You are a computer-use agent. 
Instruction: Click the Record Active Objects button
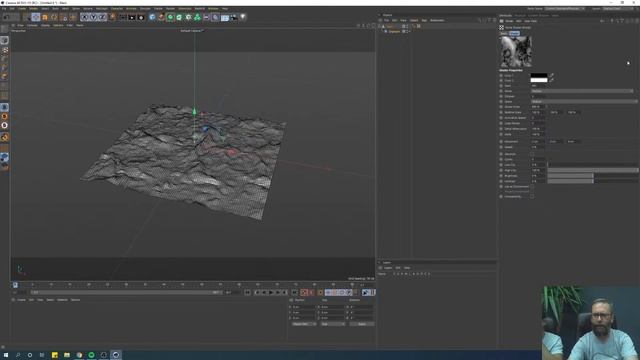[x=303, y=292]
